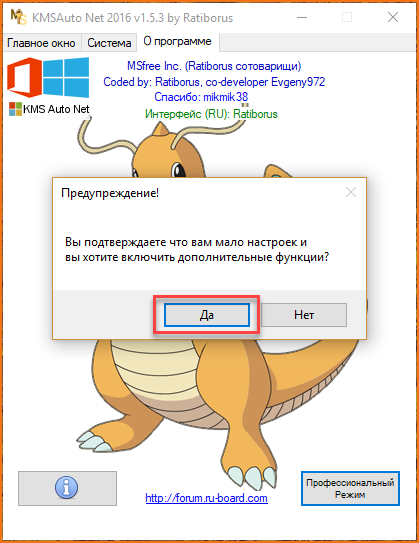Screen dimensions: 419x543
Task: Select the О программе tab
Action: tap(177, 42)
